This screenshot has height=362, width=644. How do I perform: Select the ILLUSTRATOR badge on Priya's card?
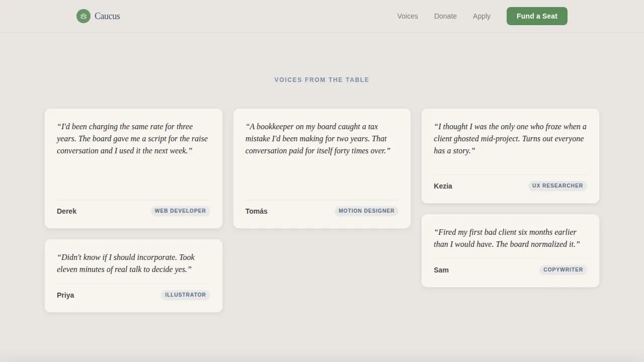tap(185, 295)
